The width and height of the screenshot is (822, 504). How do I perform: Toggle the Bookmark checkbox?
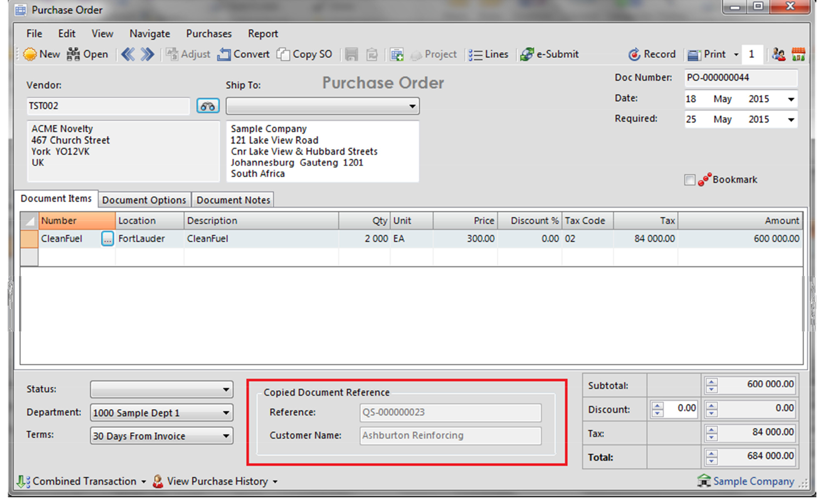click(x=689, y=180)
